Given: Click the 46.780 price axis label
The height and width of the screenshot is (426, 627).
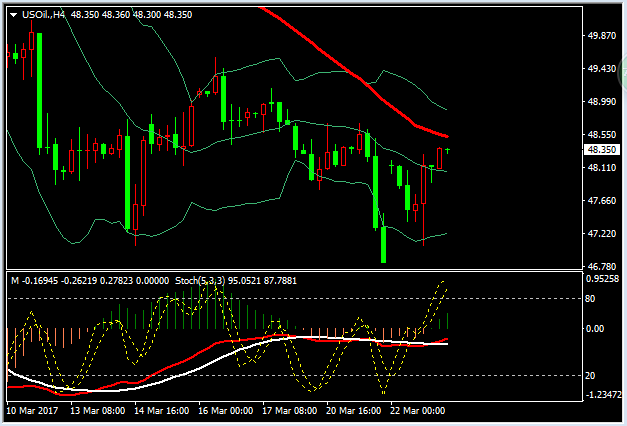Looking at the screenshot, I should pos(601,266).
